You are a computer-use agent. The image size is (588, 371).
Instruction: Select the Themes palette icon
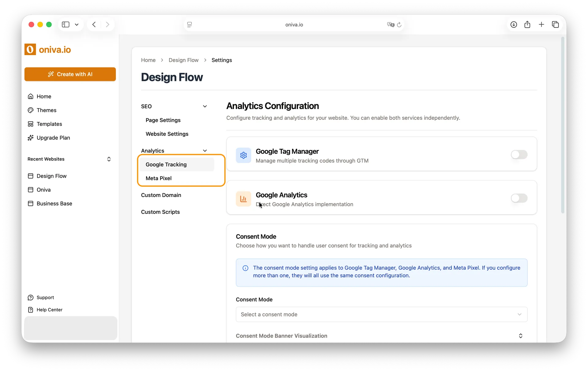(x=31, y=110)
